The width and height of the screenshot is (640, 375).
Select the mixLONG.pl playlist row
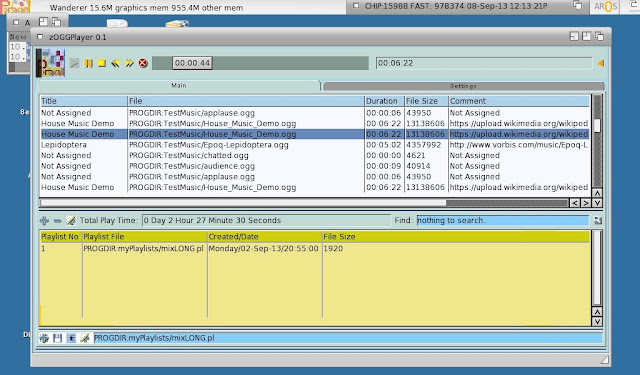314,249
